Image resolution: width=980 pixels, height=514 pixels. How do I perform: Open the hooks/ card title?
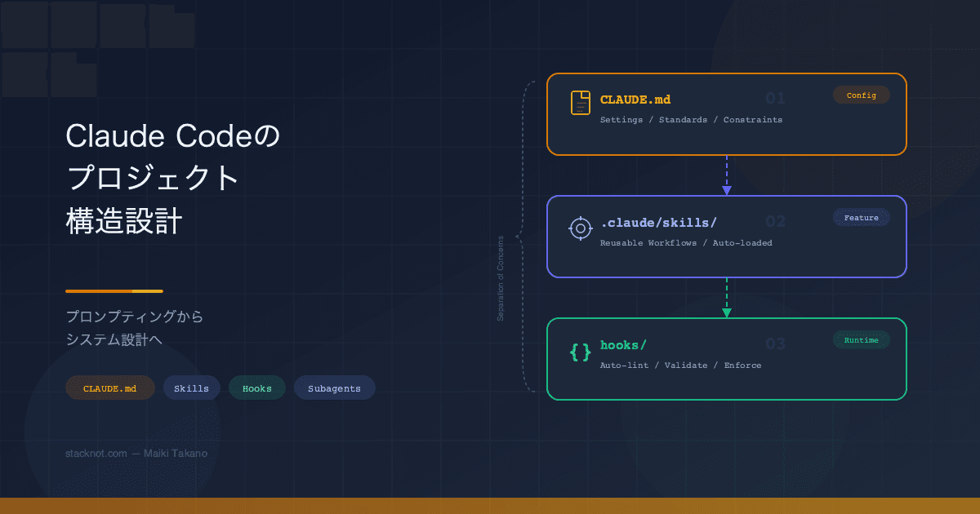[622, 344]
